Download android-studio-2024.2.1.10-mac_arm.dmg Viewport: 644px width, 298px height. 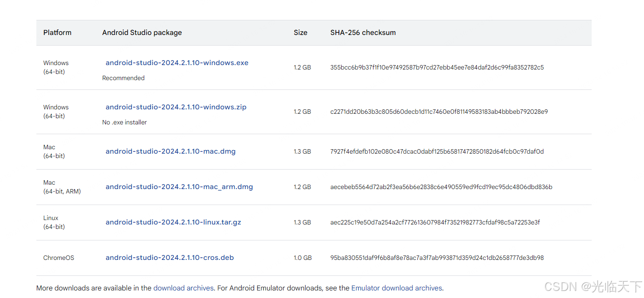pyautogui.click(x=179, y=187)
